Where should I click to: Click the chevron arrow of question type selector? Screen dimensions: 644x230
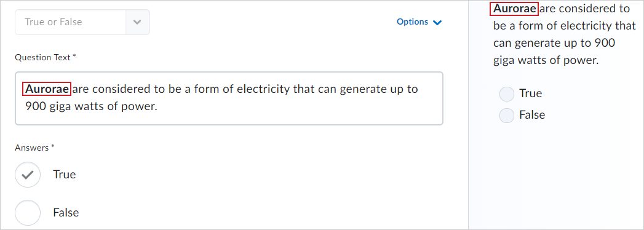[x=137, y=22]
